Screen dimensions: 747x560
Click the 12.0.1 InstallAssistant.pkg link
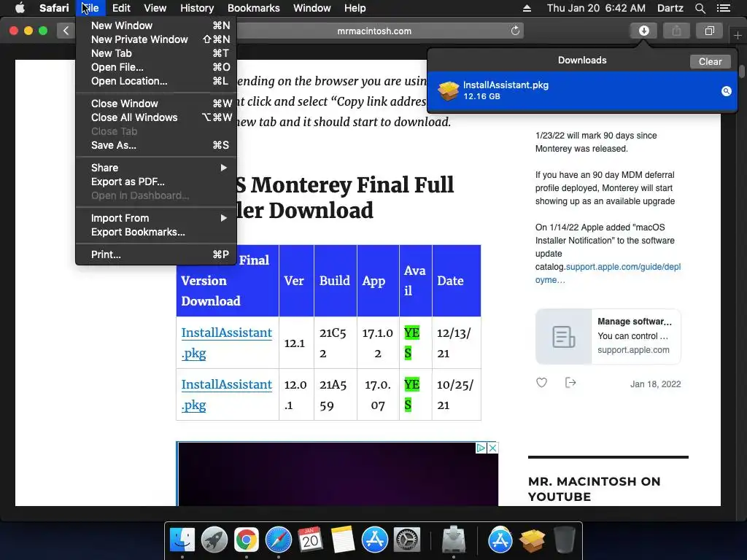(x=226, y=394)
